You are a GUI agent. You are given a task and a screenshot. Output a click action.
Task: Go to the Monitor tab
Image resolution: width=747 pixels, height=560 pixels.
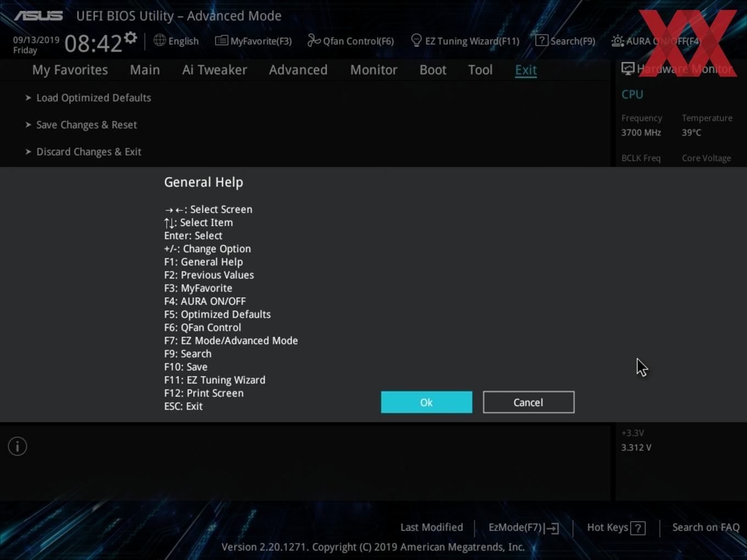click(374, 70)
